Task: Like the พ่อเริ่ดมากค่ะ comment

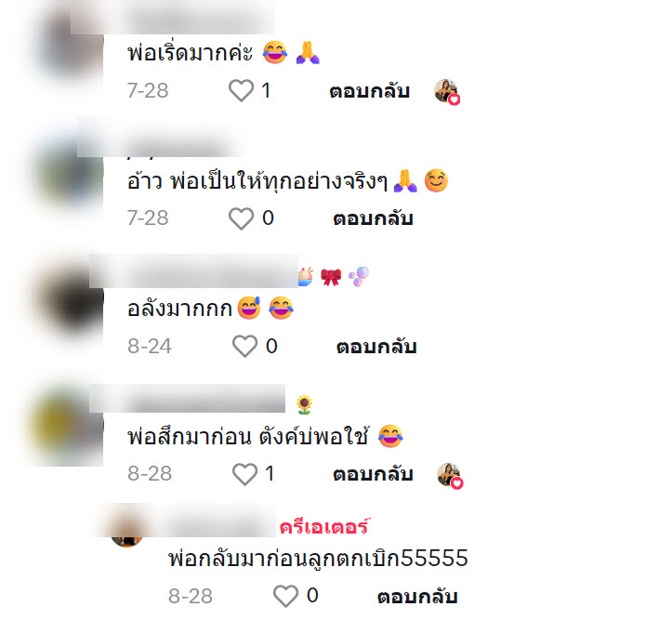Action: [x=241, y=90]
